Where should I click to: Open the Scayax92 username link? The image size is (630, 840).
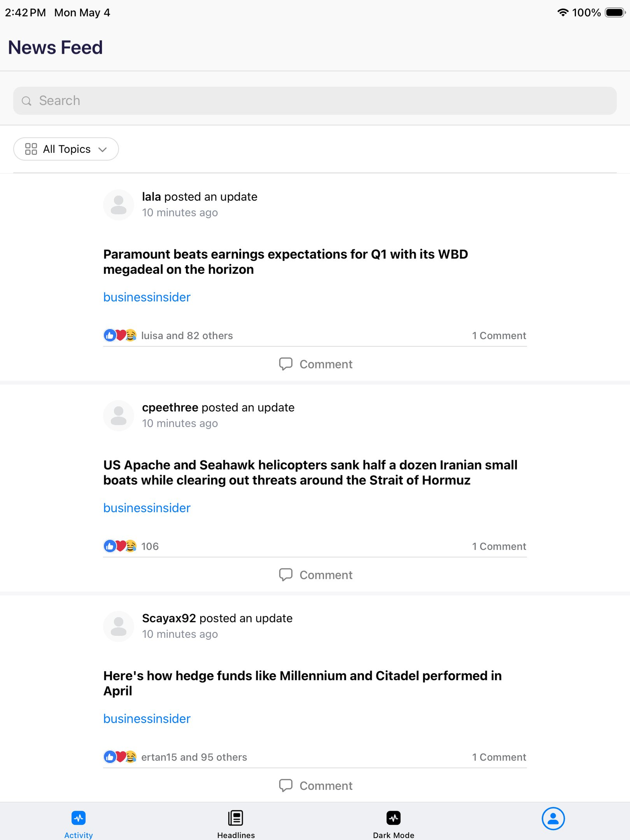pos(169,618)
